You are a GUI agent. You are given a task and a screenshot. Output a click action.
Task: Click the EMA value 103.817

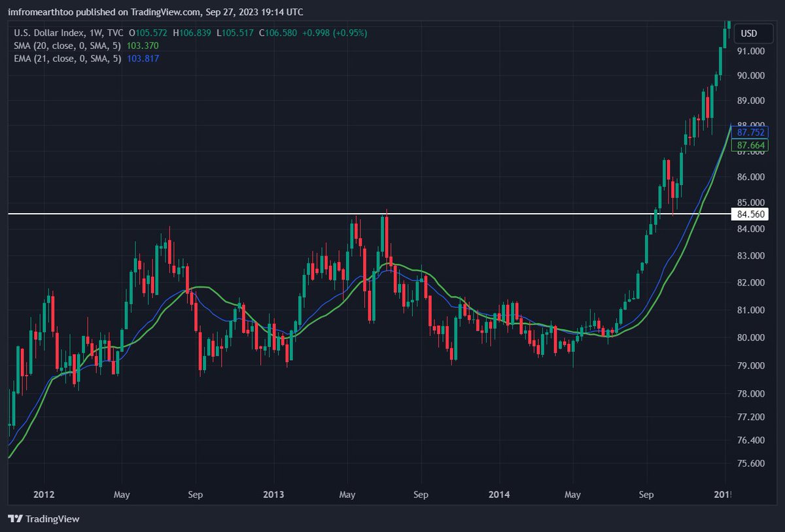click(144, 58)
